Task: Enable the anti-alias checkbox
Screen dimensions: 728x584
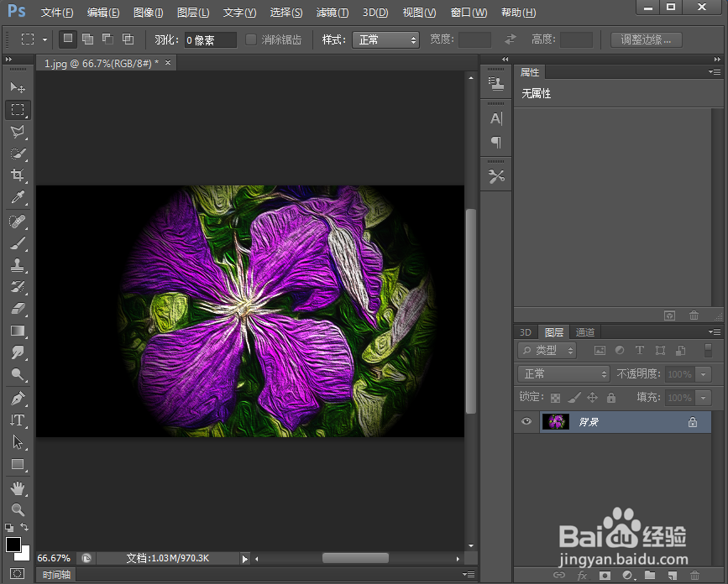Action: 251,39
